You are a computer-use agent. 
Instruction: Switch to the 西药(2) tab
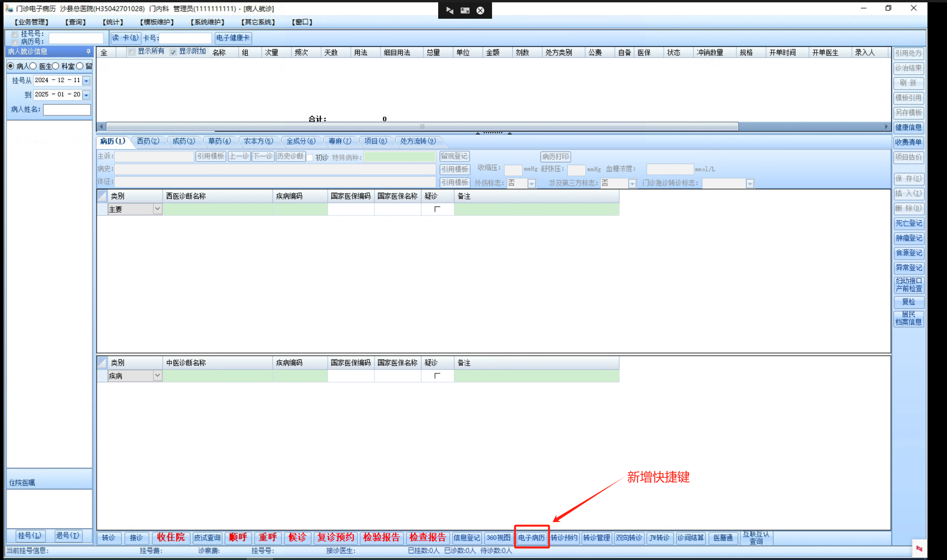[147, 141]
